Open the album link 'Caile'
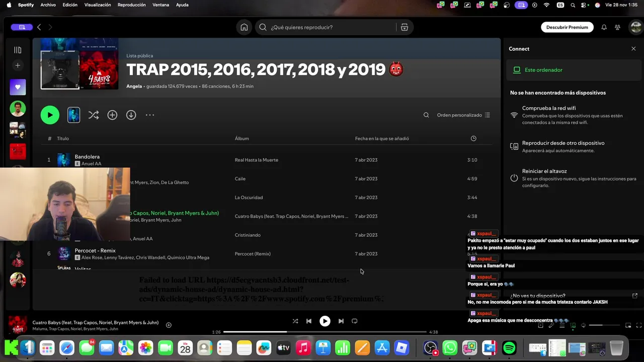644x362 pixels. pos(240,178)
